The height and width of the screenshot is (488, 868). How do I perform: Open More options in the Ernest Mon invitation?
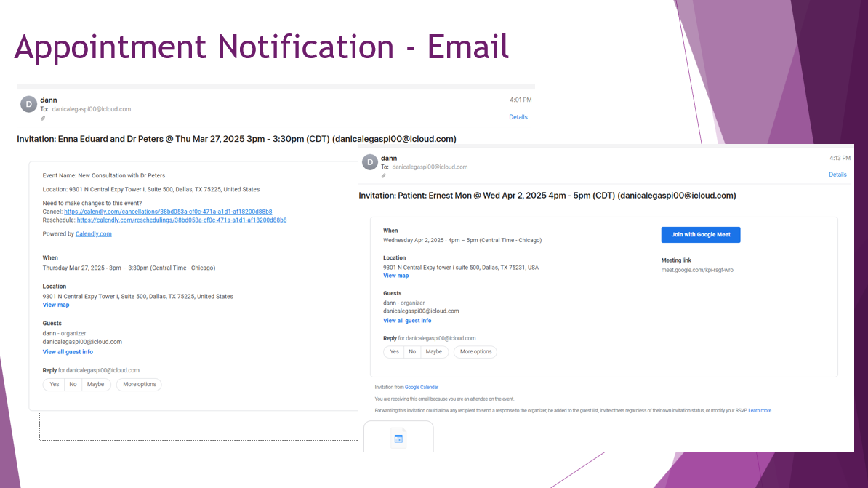coord(475,352)
